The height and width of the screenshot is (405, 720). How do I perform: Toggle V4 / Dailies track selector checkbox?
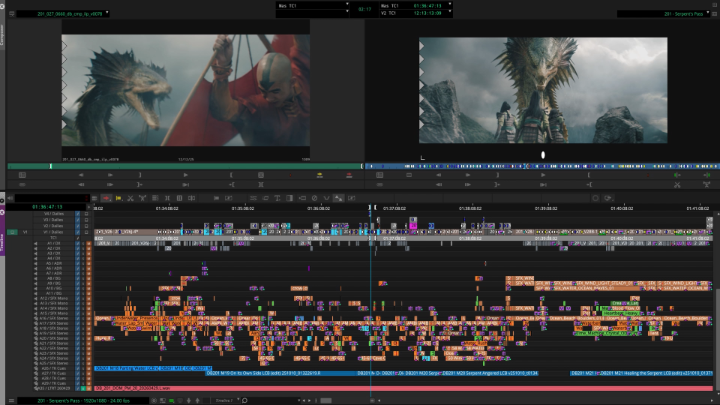(x=77, y=214)
